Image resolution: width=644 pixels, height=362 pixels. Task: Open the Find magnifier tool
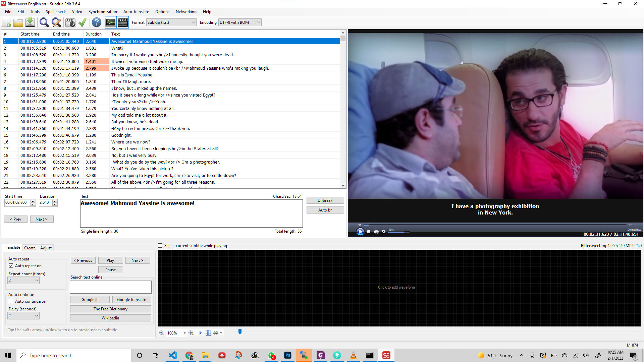click(x=44, y=22)
